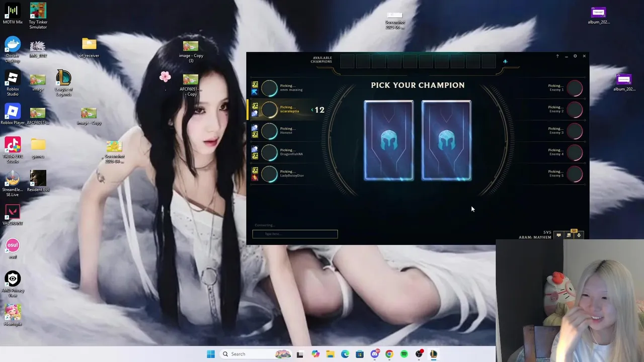Click Honest's first summoner spell

(x=255, y=128)
